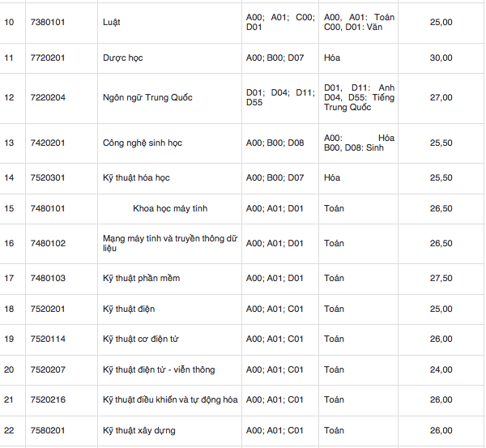The width and height of the screenshot is (486, 448).
Task: Select the "Kỹ thuật xây dựng" cell
Action: [x=139, y=430]
